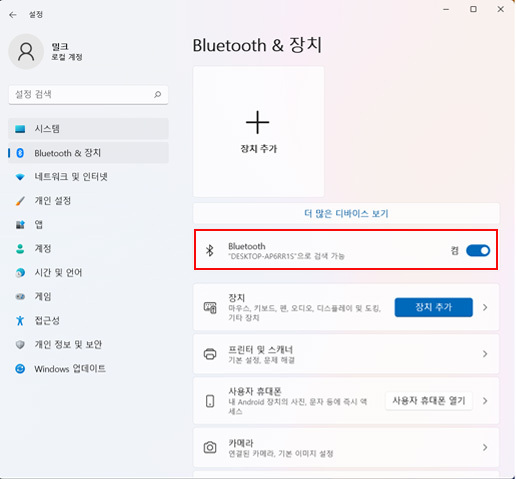Open 계정 settings in sidebar
Image resolution: width=516 pixels, height=479 pixels.
(88, 249)
